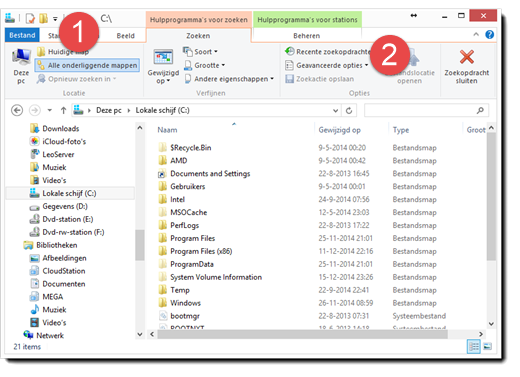520x377 pixels.
Task: Select the Temp folder icon
Action: tap(162, 290)
